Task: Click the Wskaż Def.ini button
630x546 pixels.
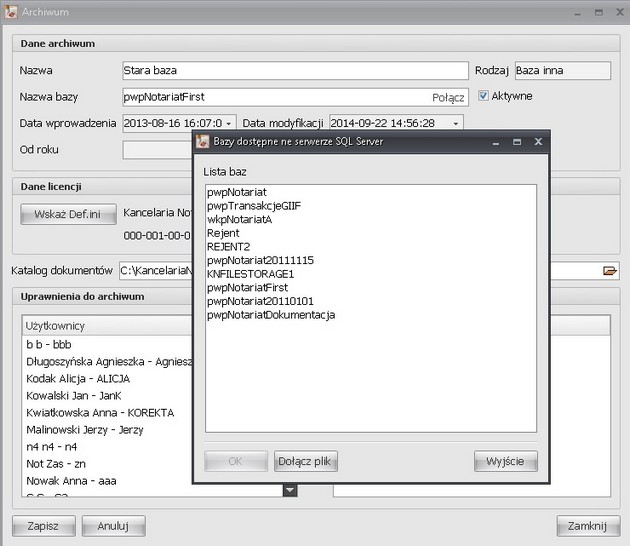Action: (x=63, y=213)
